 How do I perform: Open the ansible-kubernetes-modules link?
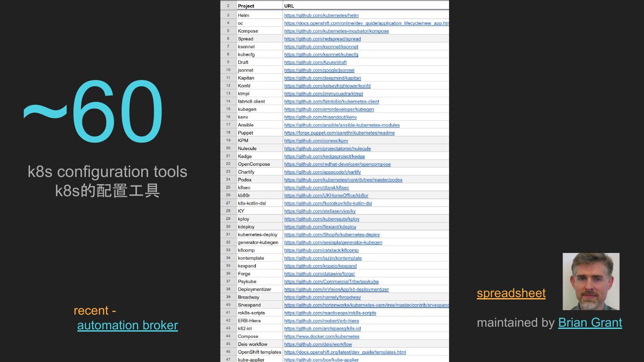[x=342, y=125]
